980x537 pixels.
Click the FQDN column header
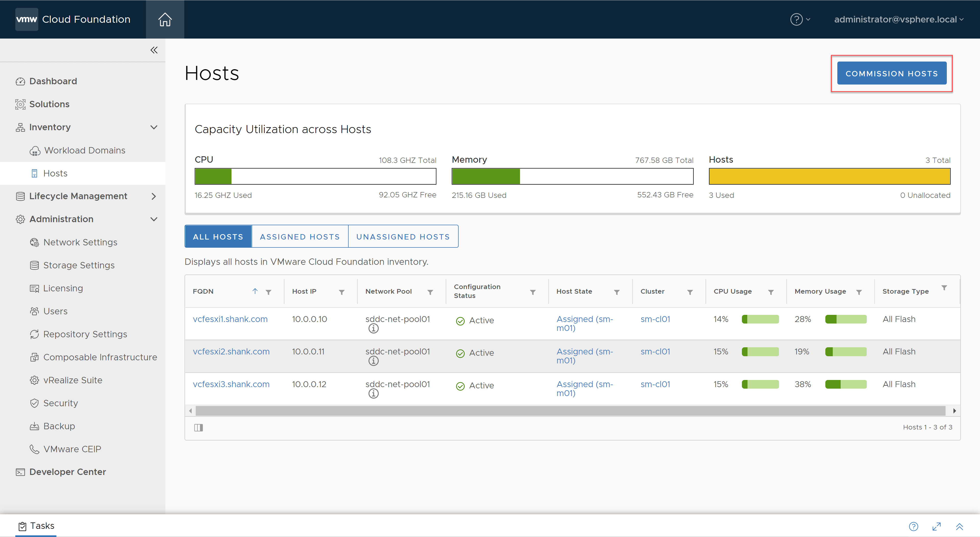pyautogui.click(x=203, y=291)
